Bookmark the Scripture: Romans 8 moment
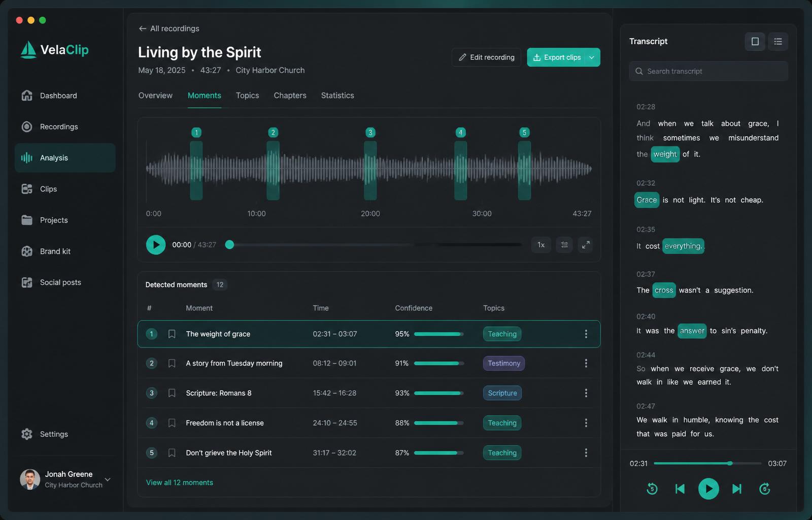This screenshot has height=520, width=812. tap(172, 393)
